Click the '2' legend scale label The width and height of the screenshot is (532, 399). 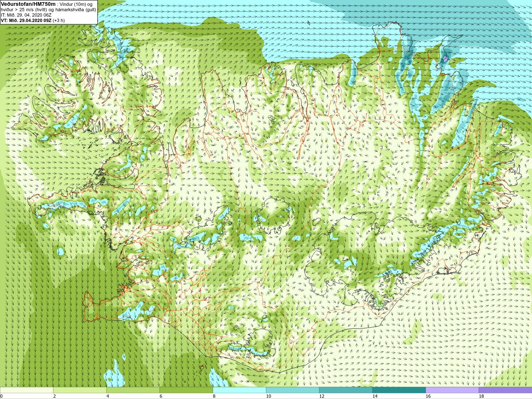54,396
